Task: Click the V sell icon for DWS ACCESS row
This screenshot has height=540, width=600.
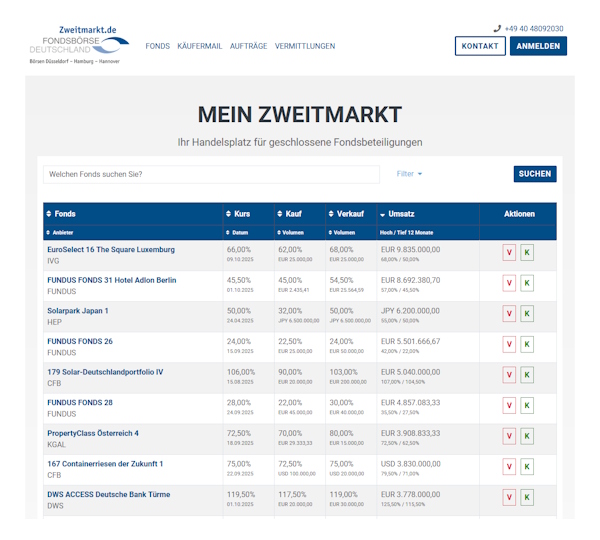Action: 509,498
